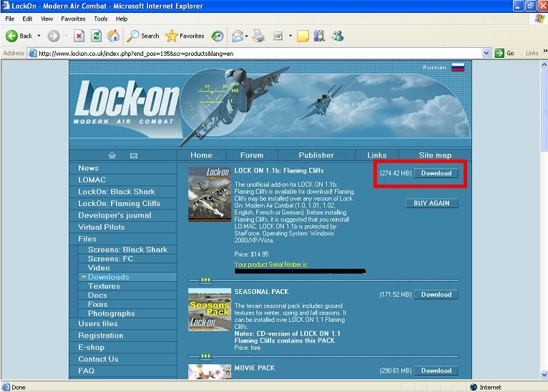
Task: Open the Tools menu
Action: tap(101, 19)
